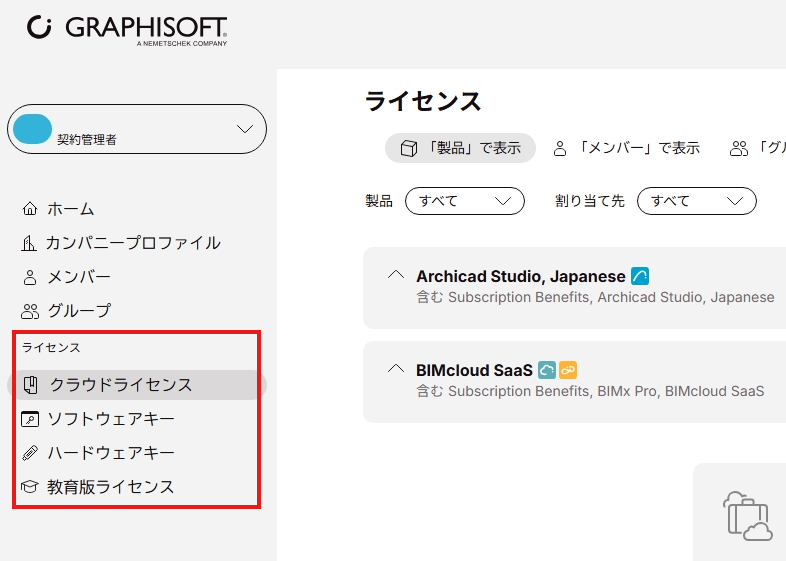Screen dimensions: 786x561
Task: Switch to 「メンバー」で表示 view
Action: click(x=627, y=148)
